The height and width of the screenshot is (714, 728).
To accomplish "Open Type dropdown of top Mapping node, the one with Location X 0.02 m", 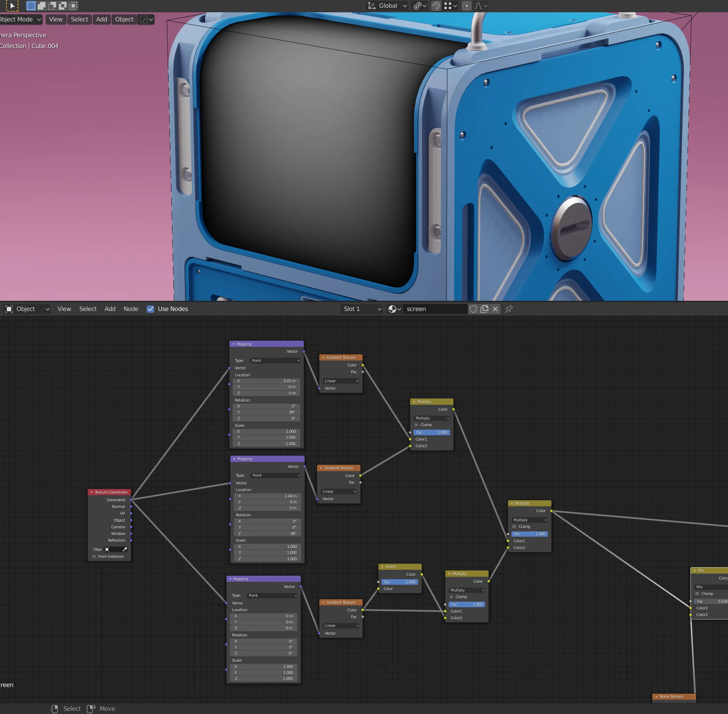I will (x=275, y=361).
